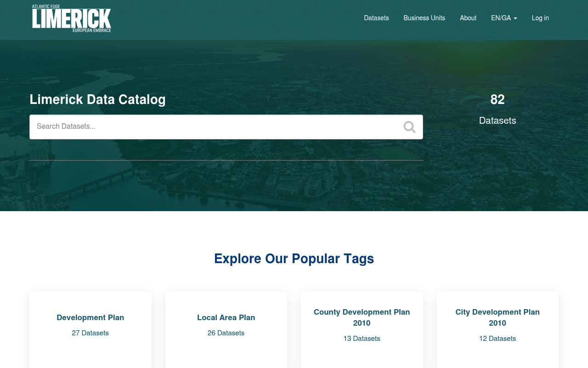This screenshot has height=368, width=588.
Task: Click the 26 Datasets count text
Action: [x=226, y=333]
